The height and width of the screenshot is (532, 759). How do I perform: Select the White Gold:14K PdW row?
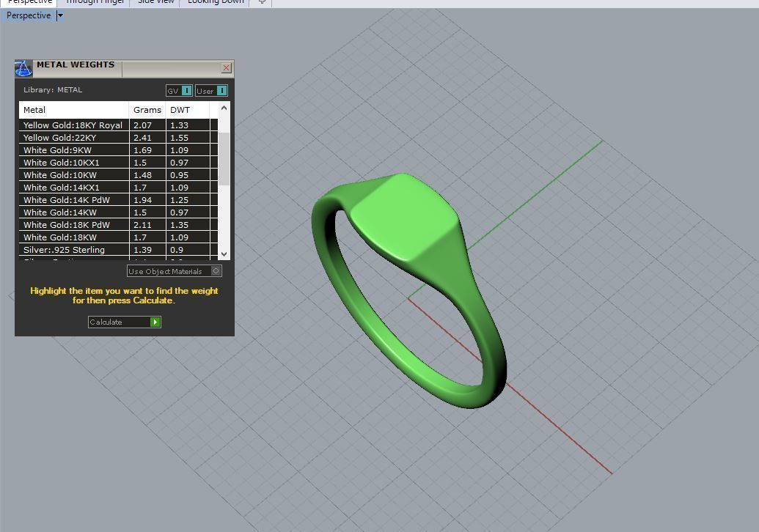coord(118,200)
